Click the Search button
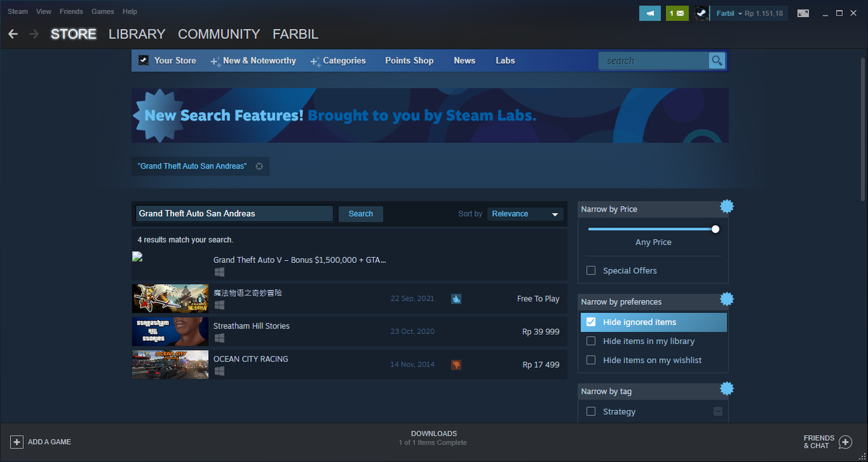Viewport: 868px width, 462px height. (361, 214)
